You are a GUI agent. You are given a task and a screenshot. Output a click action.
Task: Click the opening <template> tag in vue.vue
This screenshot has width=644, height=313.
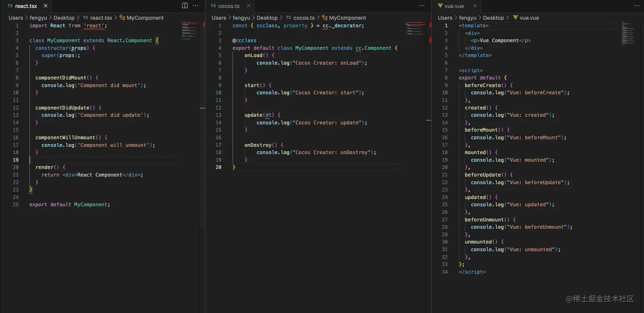point(474,26)
